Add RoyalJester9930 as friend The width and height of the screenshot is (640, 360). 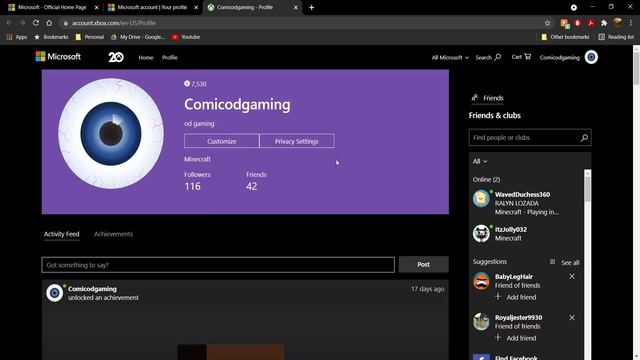coord(516,338)
